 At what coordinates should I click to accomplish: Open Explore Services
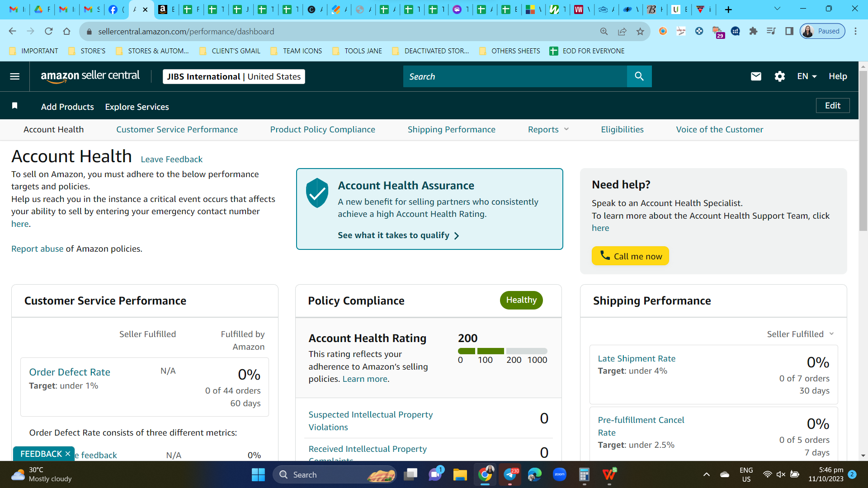(x=137, y=107)
